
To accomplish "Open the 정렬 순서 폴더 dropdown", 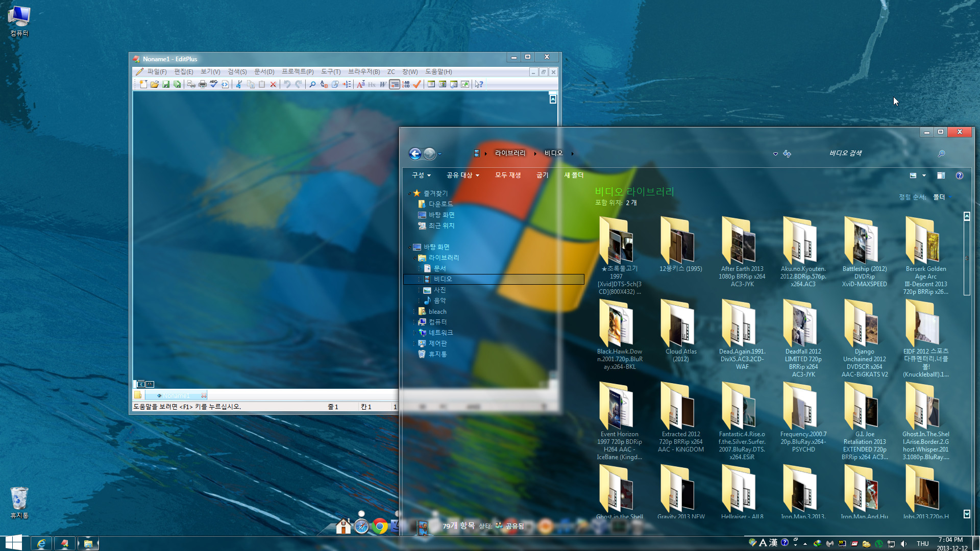I will [x=942, y=197].
